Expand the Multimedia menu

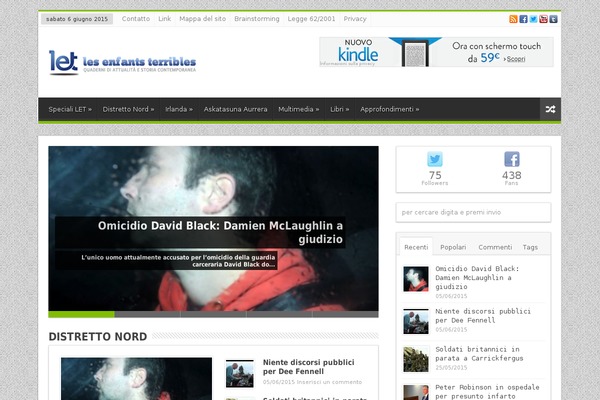click(298, 109)
